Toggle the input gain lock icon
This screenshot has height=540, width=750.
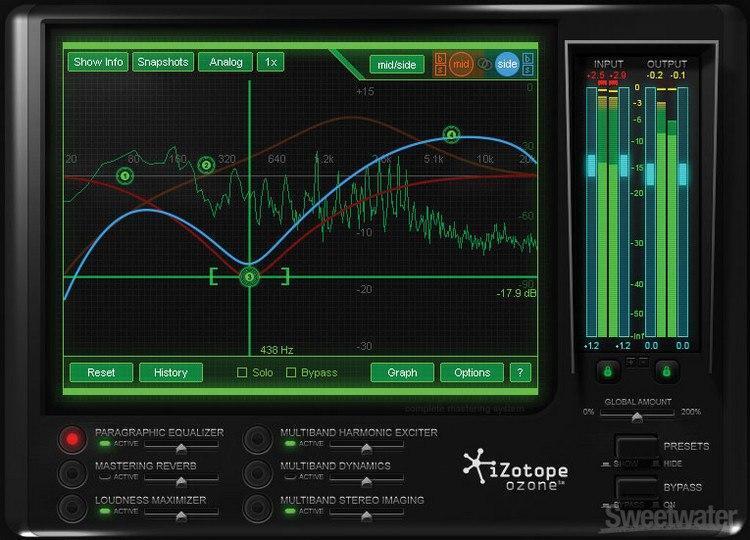click(x=608, y=371)
